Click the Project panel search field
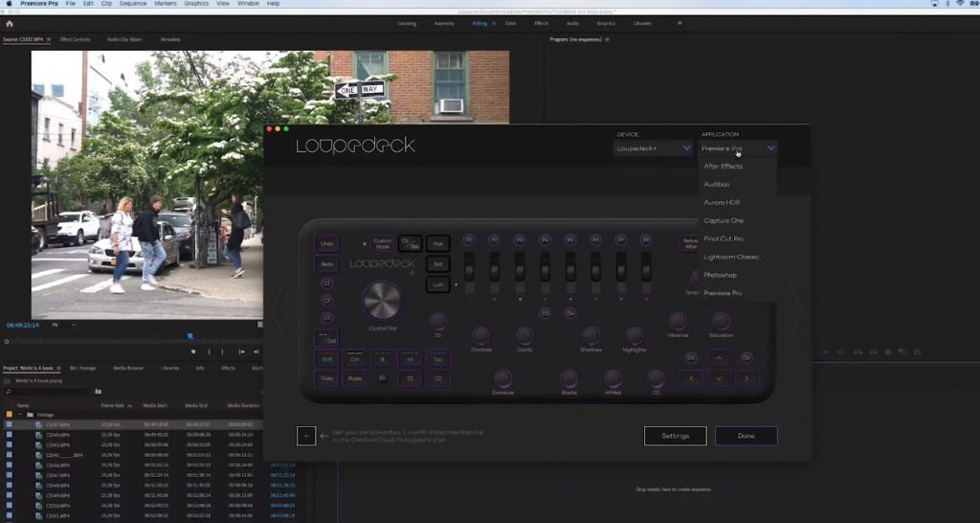This screenshot has width=980, height=523. pyautogui.click(x=46, y=392)
